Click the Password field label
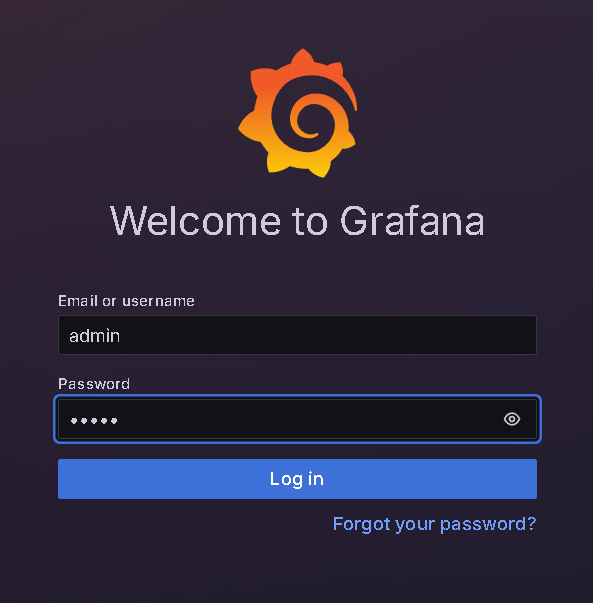Image resolution: width=593 pixels, height=603 pixels. click(x=94, y=384)
